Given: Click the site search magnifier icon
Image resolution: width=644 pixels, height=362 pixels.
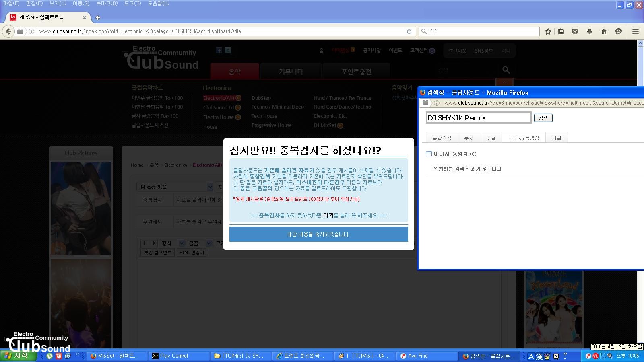Looking at the screenshot, I should (x=506, y=70).
